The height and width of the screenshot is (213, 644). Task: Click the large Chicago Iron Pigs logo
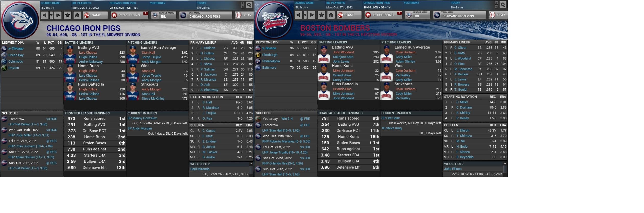tap(20, 20)
